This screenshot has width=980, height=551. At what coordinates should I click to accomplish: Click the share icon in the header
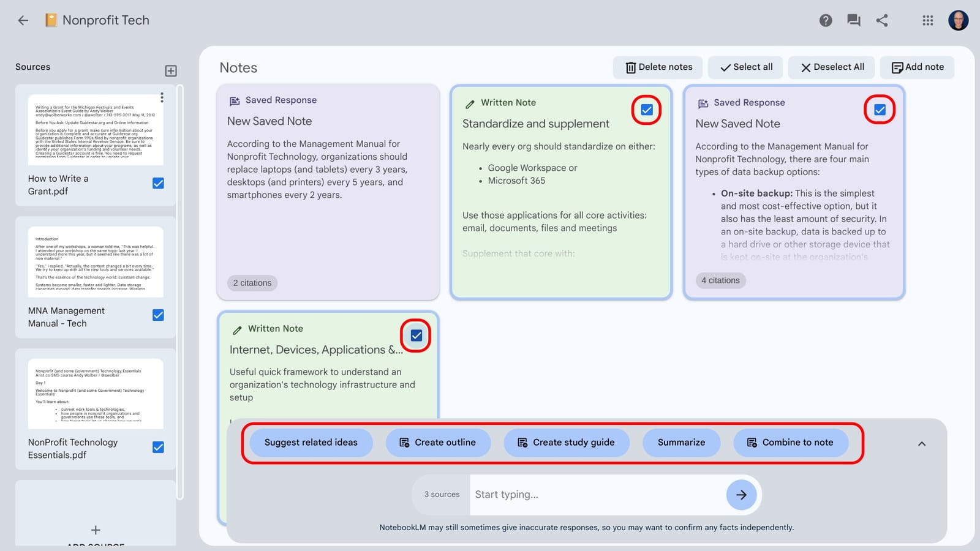(882, 20)
